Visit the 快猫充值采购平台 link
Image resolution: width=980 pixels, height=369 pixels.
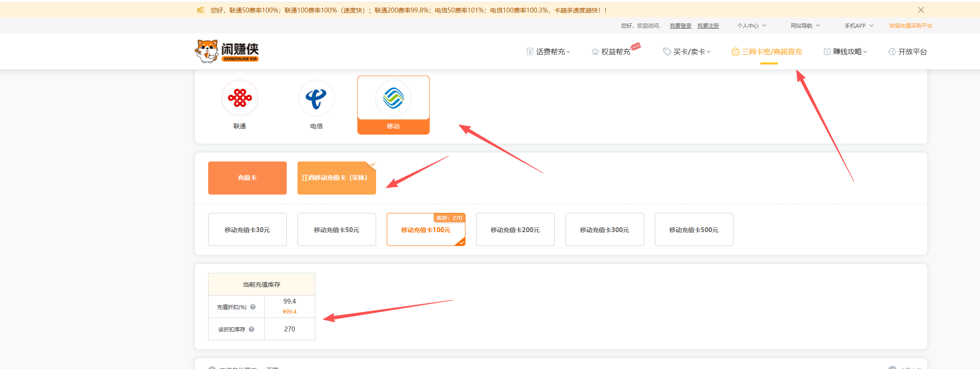point(911,26)
